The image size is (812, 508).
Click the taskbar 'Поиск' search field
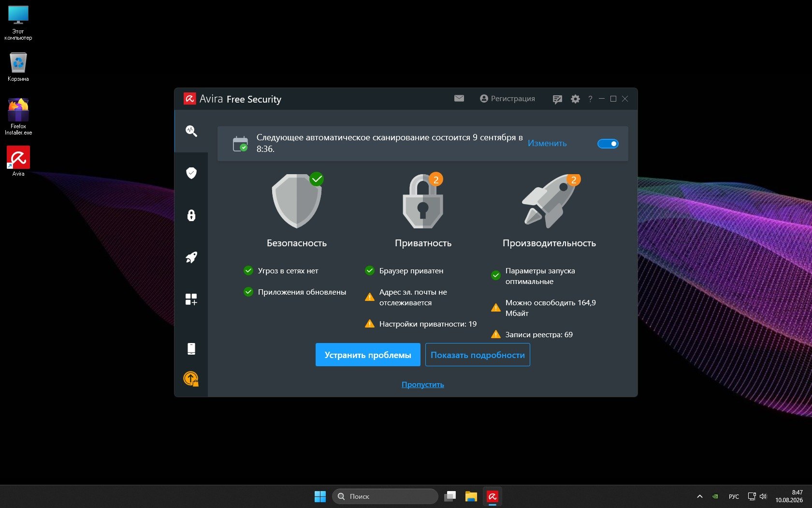[x=385, y=496]
